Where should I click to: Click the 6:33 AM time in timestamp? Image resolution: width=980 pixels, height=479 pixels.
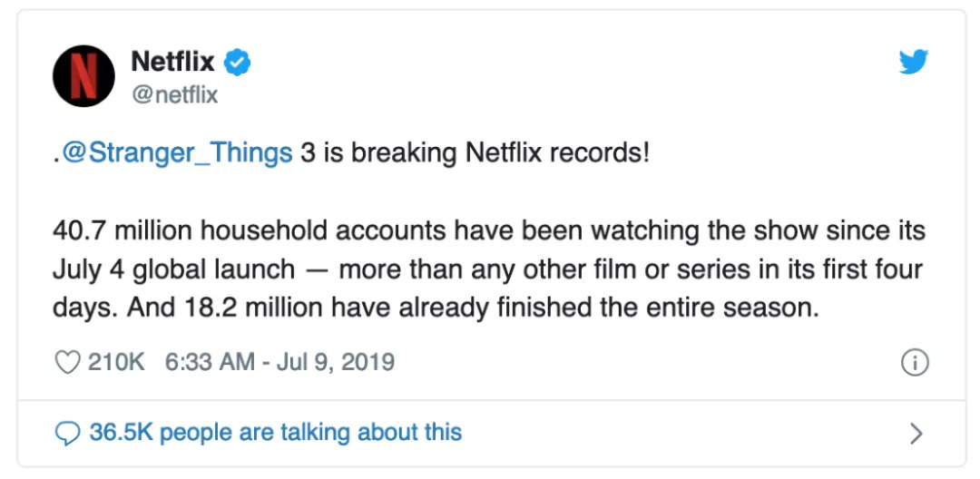pyautogui.click(x=210, y=363)
